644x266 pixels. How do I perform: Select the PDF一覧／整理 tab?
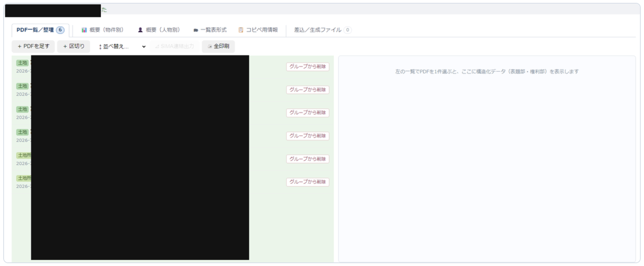[40, 30]
